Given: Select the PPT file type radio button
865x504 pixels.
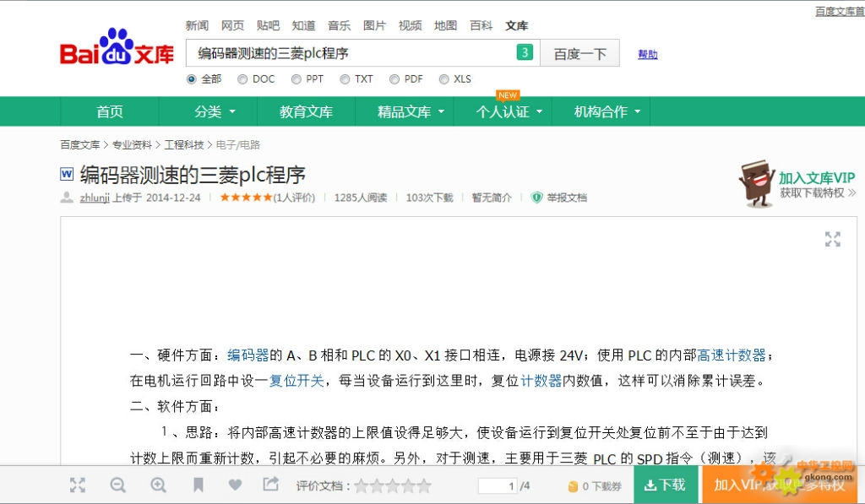Looking at the screenshot, I should point(296,79).
